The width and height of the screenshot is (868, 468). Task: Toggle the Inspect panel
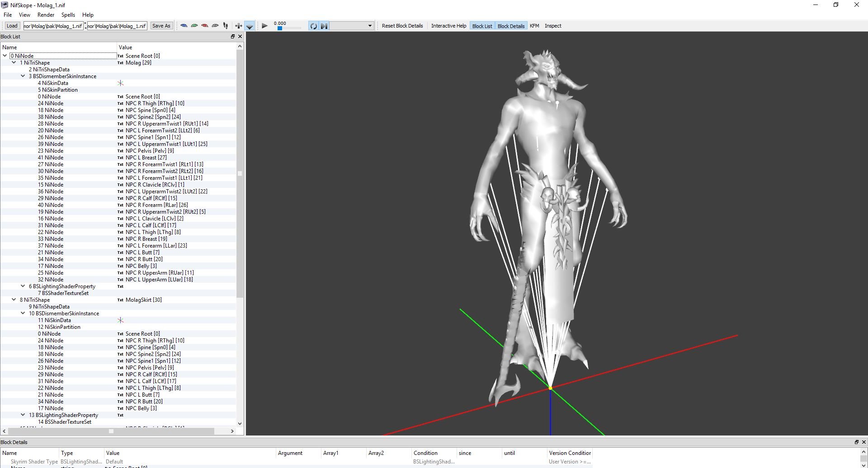tap(553, 26)
